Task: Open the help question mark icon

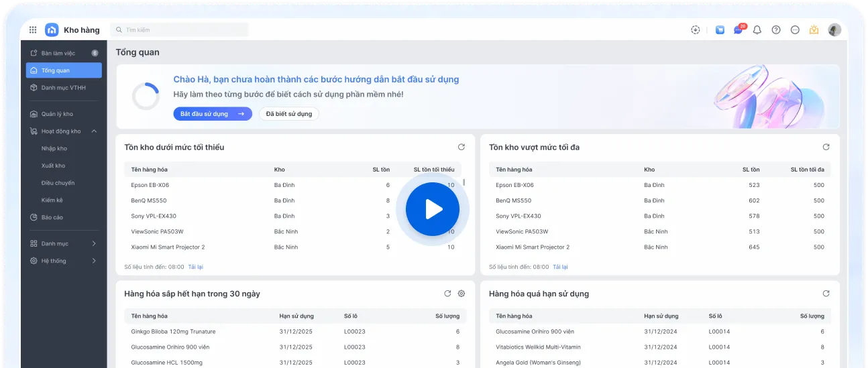Action: [776, 30]
